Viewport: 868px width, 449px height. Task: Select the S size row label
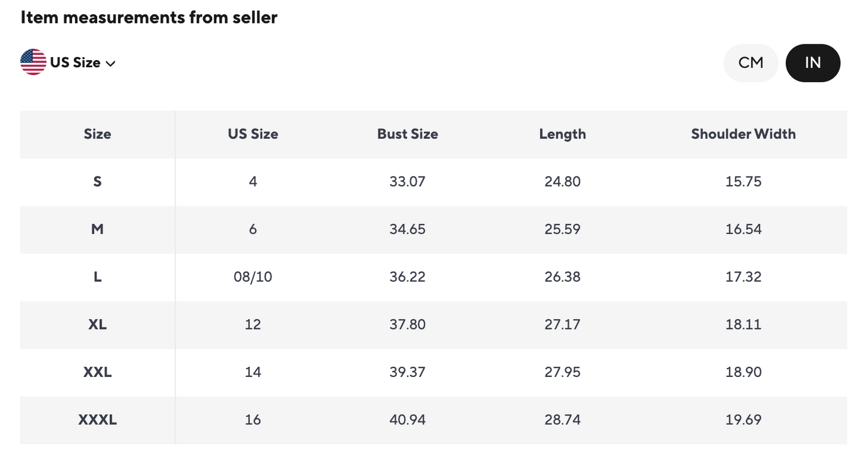[x=97, y=181]
